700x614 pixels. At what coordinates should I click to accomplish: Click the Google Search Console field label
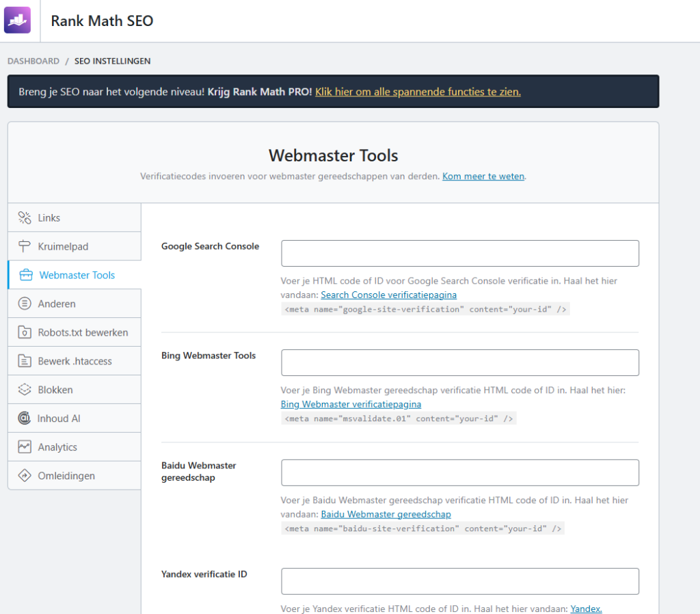pyautogui.click(x=211, y=246)
